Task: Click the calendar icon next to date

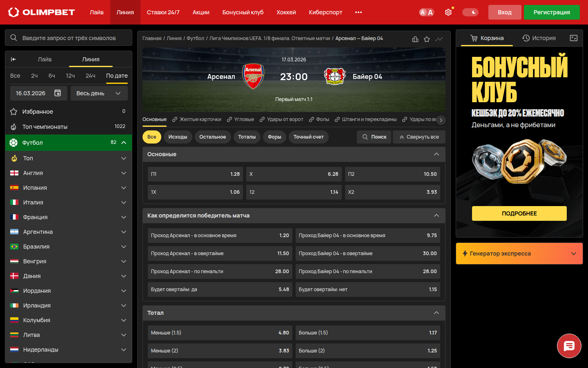Action: point(58,93)
